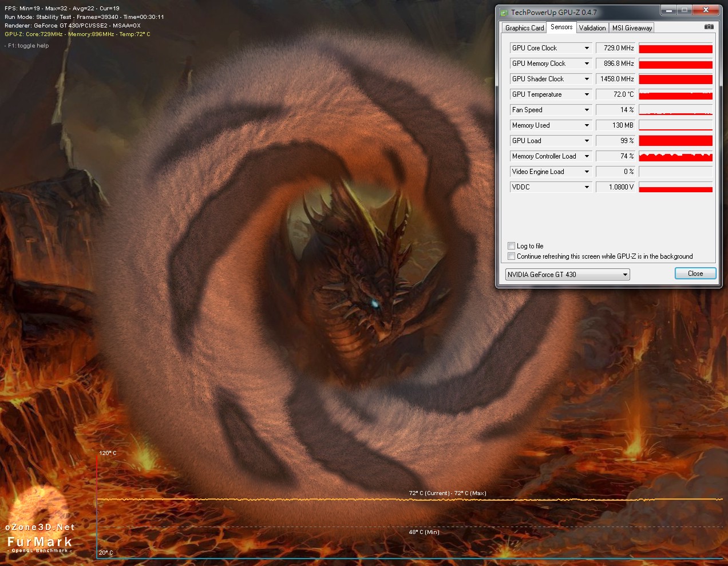Open the GPU Temperature sensor dropdown
The image size is (728, 566).
click(x=587, y=94)
